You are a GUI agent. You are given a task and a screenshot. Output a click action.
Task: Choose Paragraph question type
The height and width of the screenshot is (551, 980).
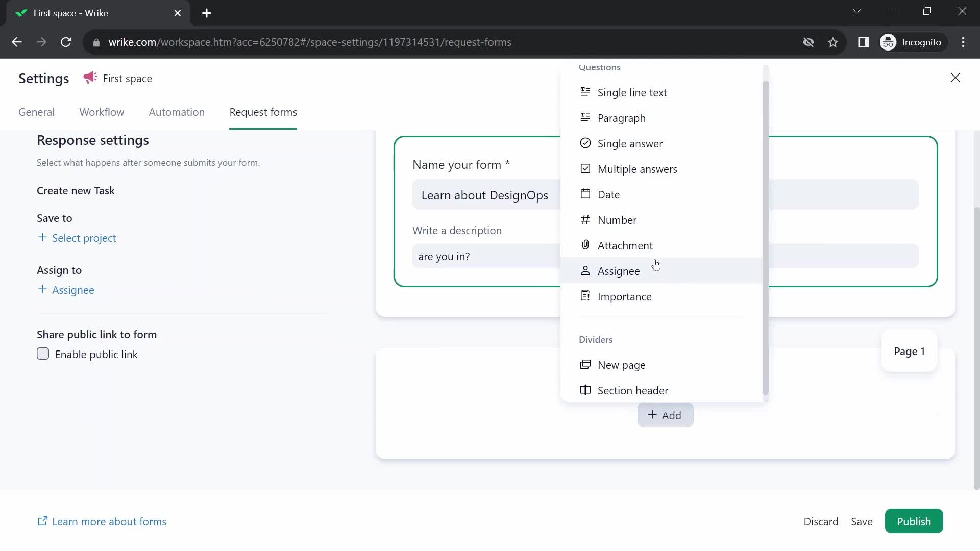click(x=661, y=118)
